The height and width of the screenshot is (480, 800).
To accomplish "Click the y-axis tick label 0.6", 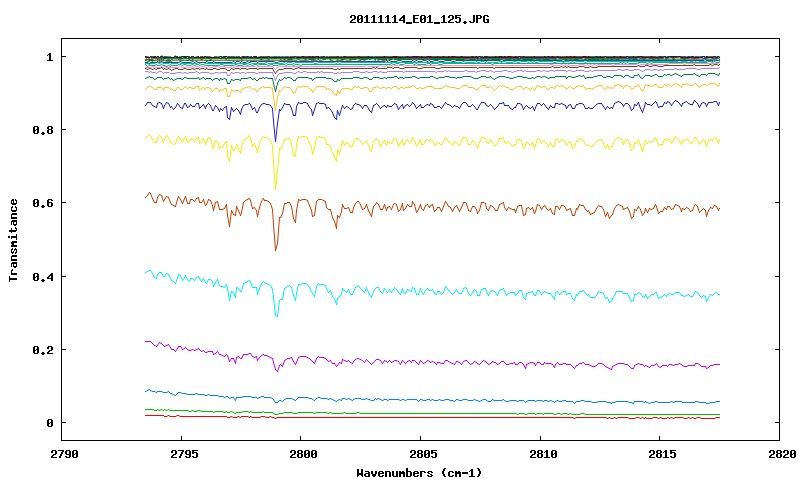I will [43, 203].
